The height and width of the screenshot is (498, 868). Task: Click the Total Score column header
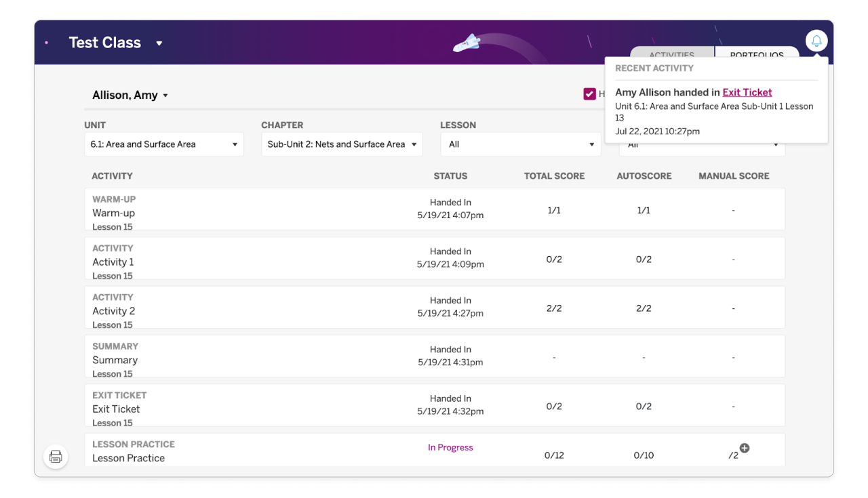554,175
